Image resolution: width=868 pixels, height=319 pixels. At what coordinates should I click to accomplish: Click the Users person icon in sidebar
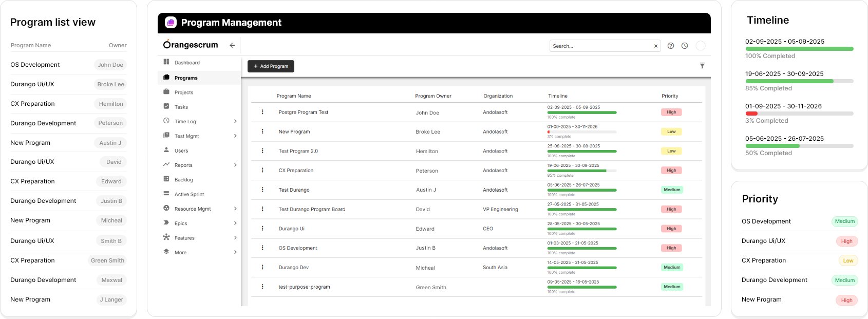click(x=166, y=150)
